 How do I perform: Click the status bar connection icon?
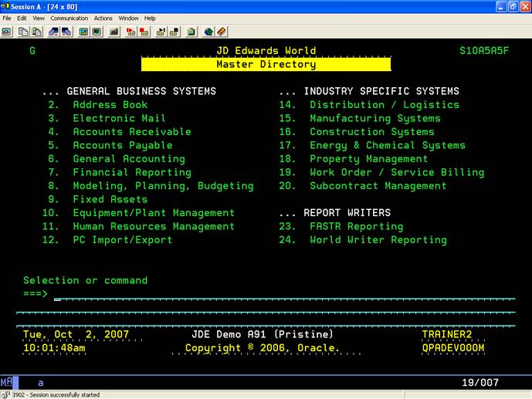pos(5,394)
